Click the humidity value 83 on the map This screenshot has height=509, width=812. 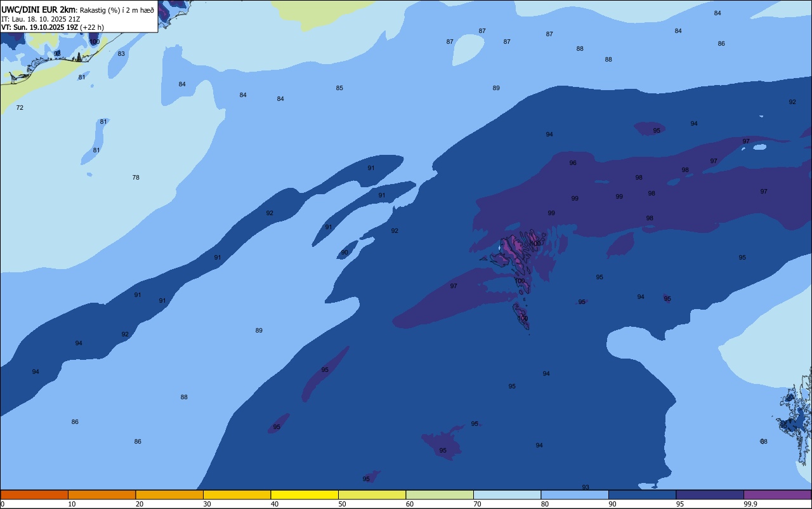tap(121, 54)
